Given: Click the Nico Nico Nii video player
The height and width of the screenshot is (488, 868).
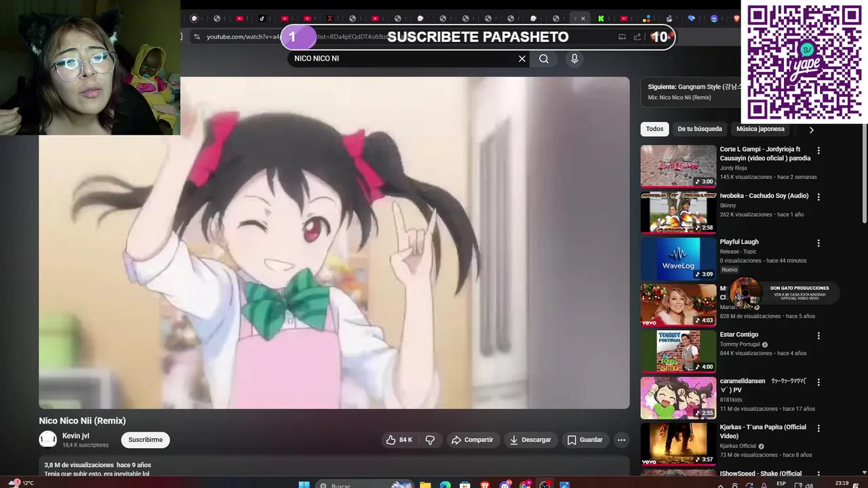Looking at the screenshot, I should (x=334, y=243).
